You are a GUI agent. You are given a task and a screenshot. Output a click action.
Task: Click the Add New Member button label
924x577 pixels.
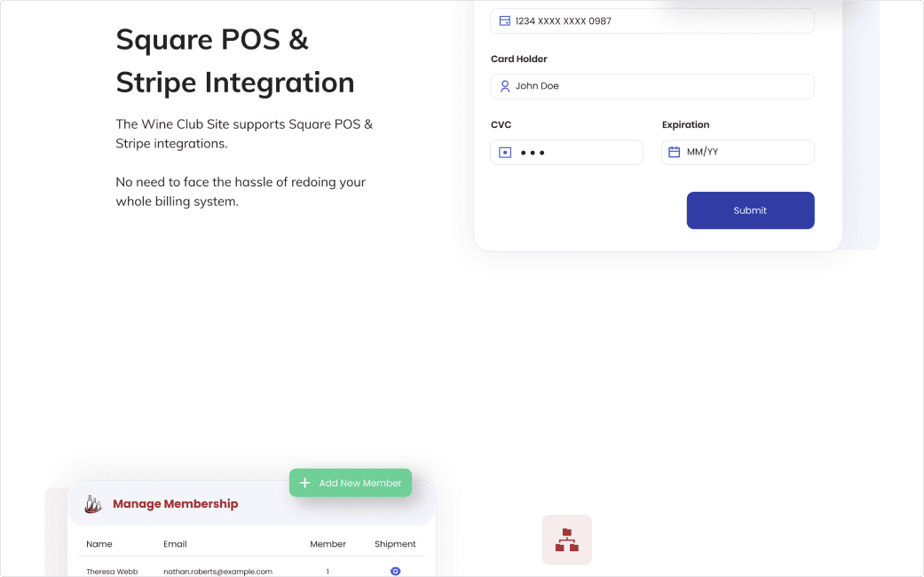[359, 483]
